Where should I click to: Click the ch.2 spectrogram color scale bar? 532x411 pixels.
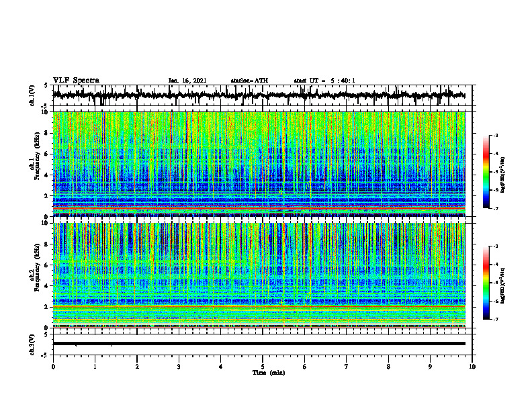coord(486,283)
